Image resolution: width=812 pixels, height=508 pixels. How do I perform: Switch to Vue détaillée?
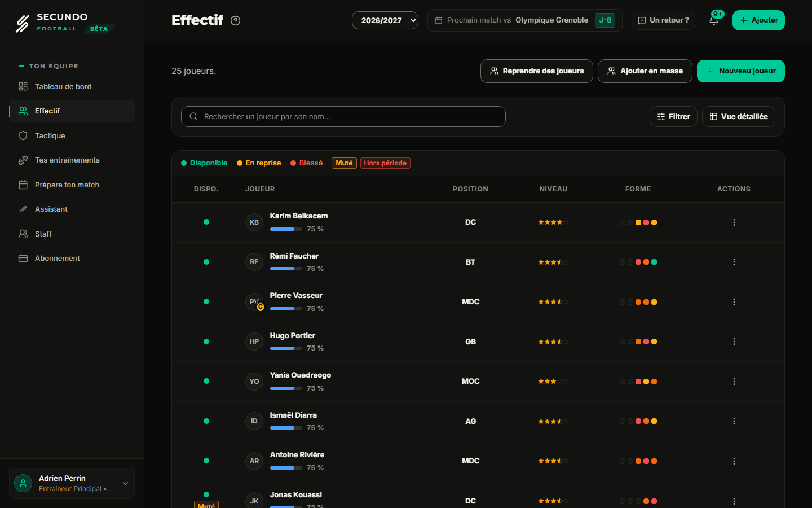(x=739, y=117)
